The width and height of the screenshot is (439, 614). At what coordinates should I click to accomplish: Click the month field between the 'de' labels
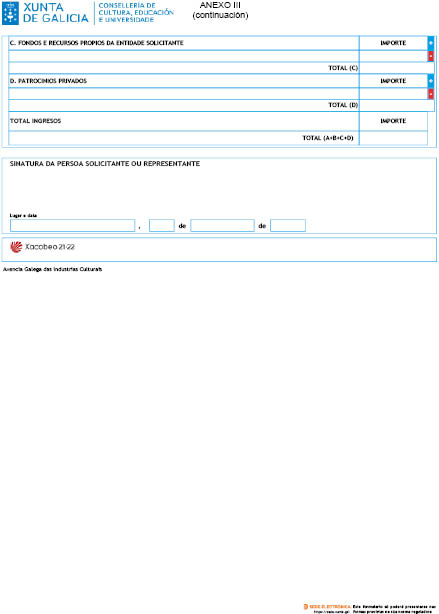222,226
